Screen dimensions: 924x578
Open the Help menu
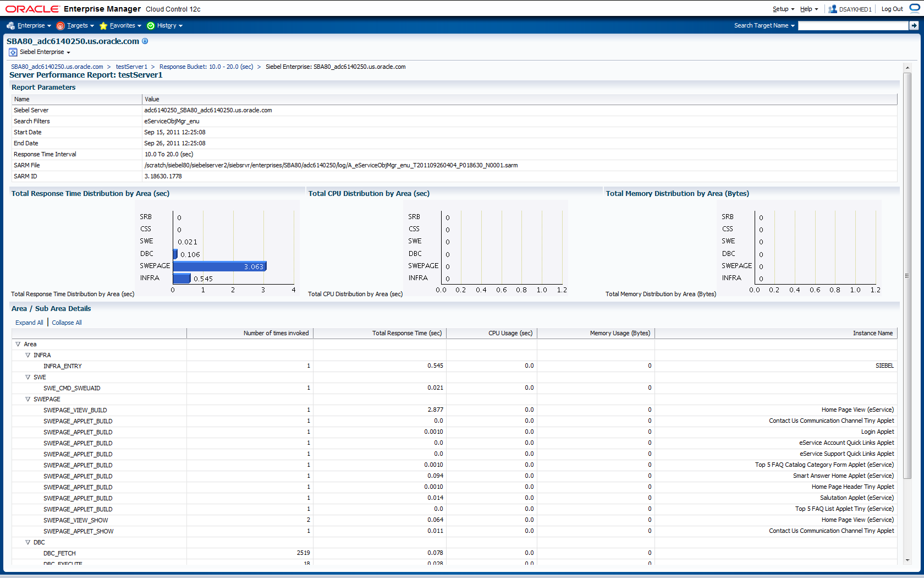[x=809, y=9]
